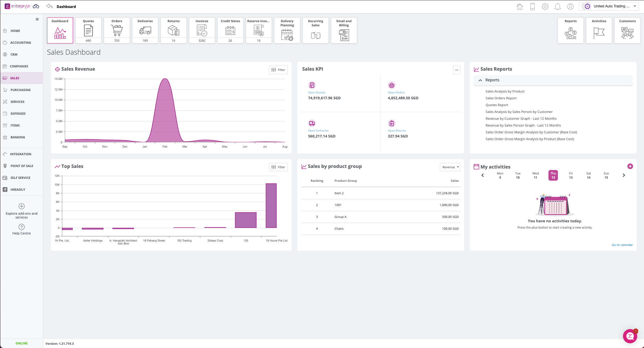Open the chat support bubble
The width and height of the screenshot is (644, 348).
coord(630,336)
